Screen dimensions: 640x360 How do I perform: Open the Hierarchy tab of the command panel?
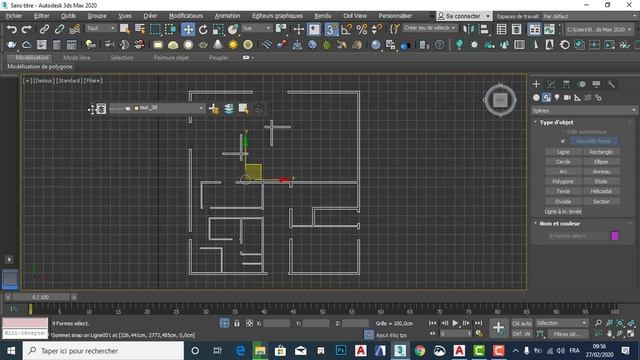566,84
